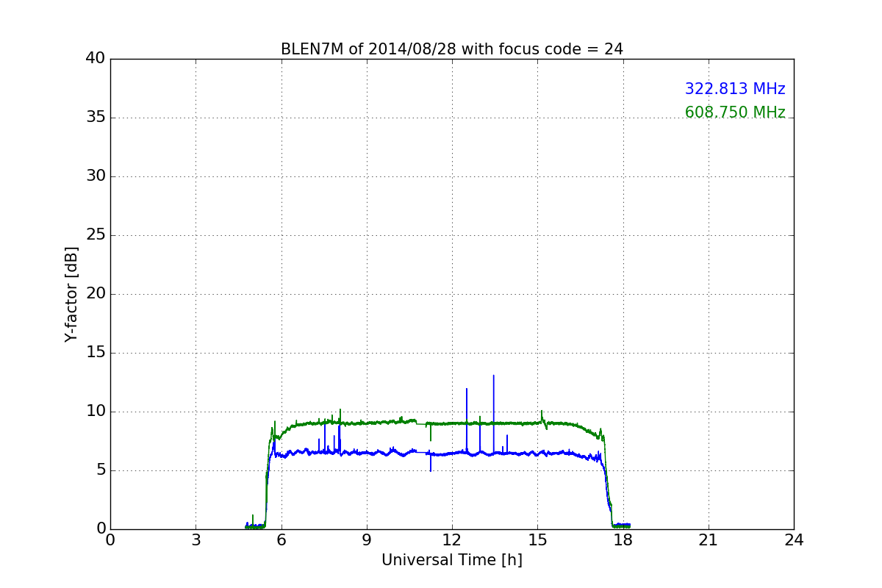882x588 pixels.
Task: Select the green '608.750 MHz' legend label
Action: pyautogui.click(x=735, y=112)
